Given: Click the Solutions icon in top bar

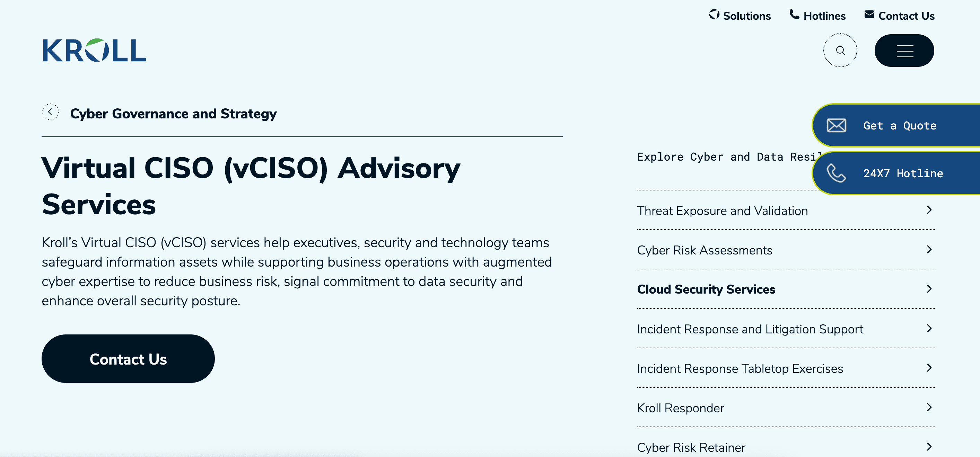Looking at the screenshot, I should pyautogui.click(x=714, y=15).
